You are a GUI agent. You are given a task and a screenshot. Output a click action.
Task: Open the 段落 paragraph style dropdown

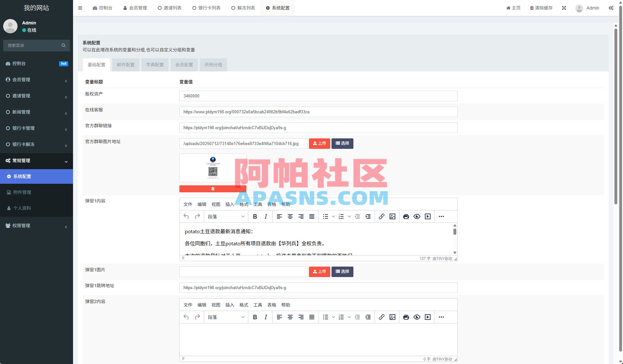click(226, 216)
